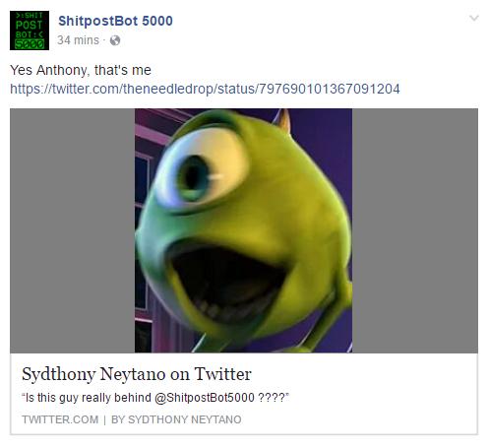489x448 pixels.
Task: Click the BY SYDTHONY NEYTANO byline
Action: (176, 419)
